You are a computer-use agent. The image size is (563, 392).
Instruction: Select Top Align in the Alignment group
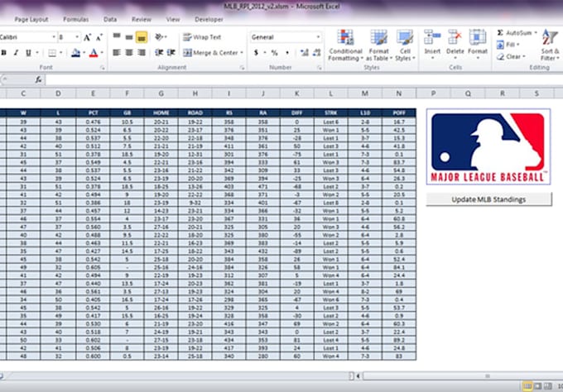click(x=117, y=36)
